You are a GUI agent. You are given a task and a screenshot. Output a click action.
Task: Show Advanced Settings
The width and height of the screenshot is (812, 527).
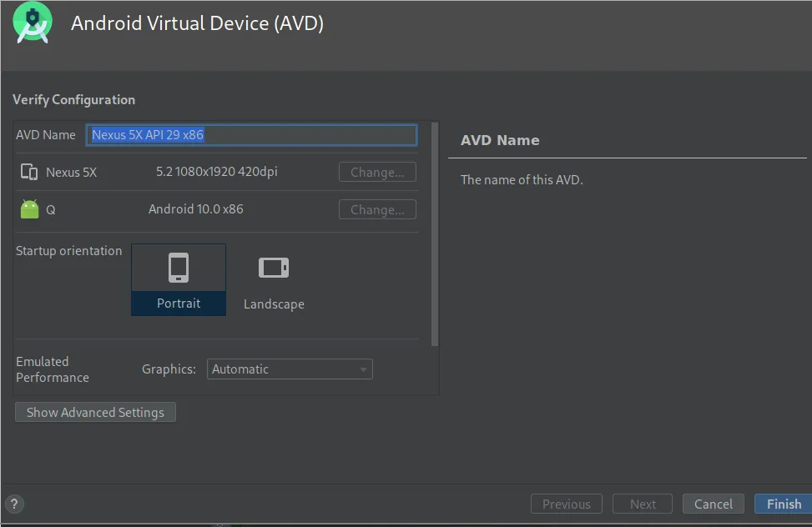[x=95, y=412]
